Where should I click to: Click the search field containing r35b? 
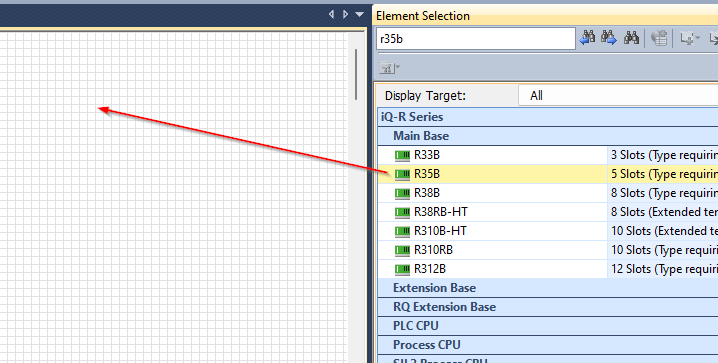(476, 39)
